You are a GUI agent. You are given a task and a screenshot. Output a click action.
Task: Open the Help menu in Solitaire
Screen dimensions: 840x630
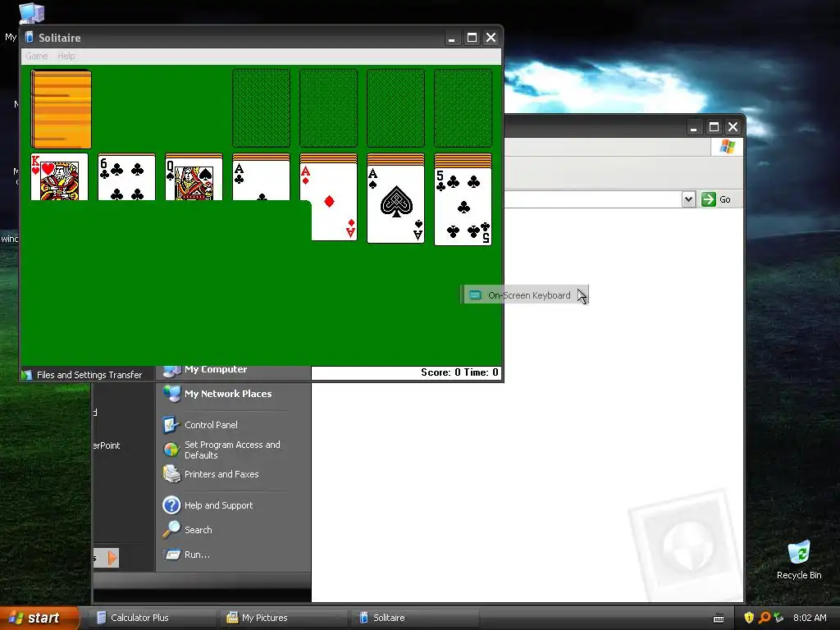pos(66,56)
